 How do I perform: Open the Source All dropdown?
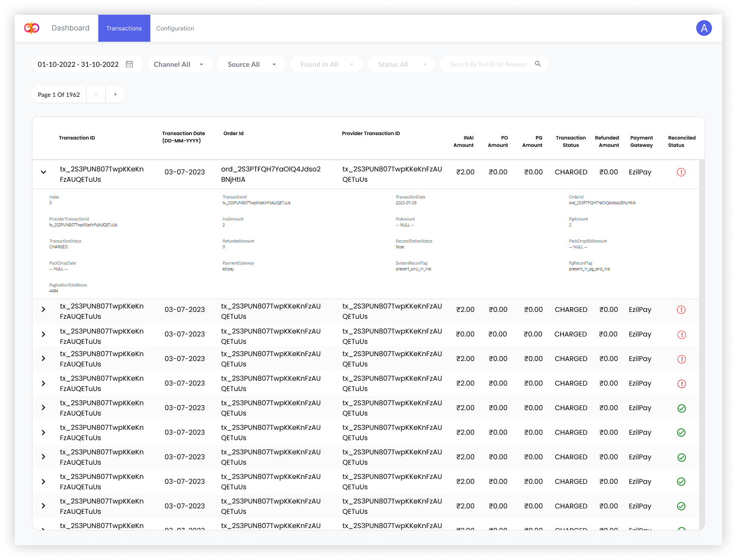251,64
